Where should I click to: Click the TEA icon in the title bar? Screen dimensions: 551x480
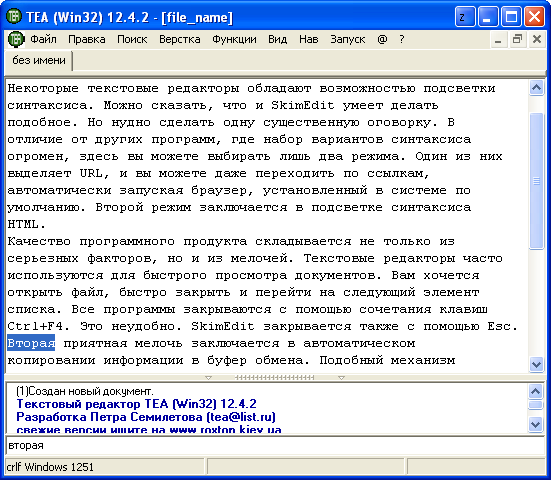14,17
